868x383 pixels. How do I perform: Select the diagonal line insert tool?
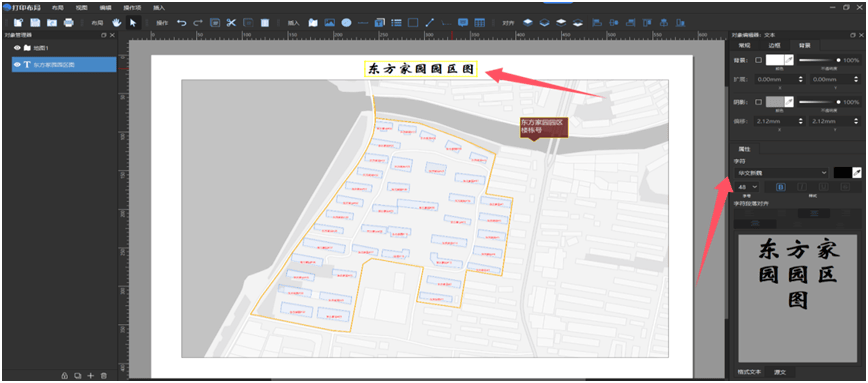tap(430, 23)
